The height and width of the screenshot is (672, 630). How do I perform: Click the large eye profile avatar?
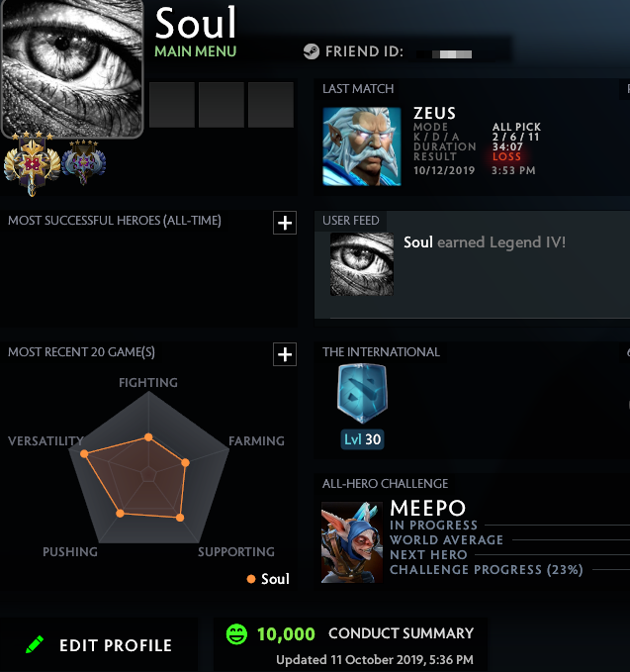(72, 67)
